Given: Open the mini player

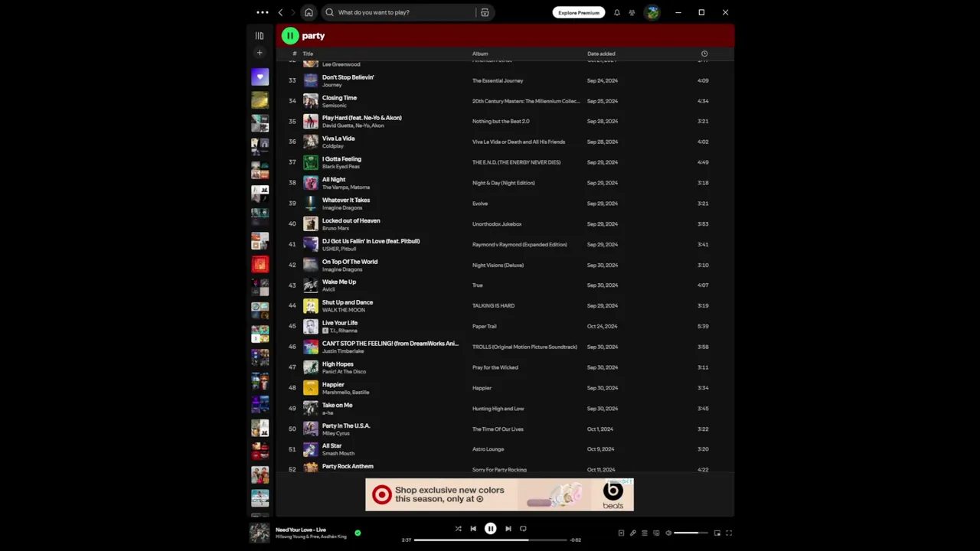Looking at the screenshot, I should click(717, 533).
